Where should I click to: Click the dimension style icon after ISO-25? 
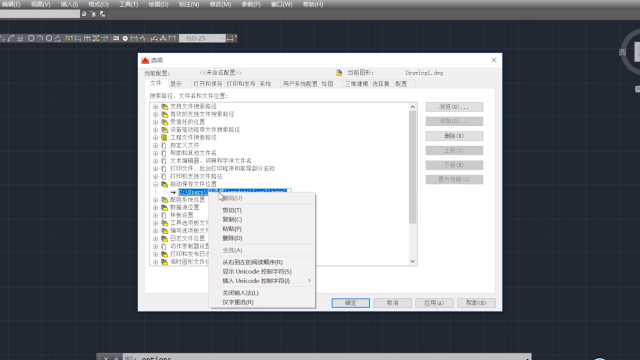pyautogui.click(x=231, y=38)
